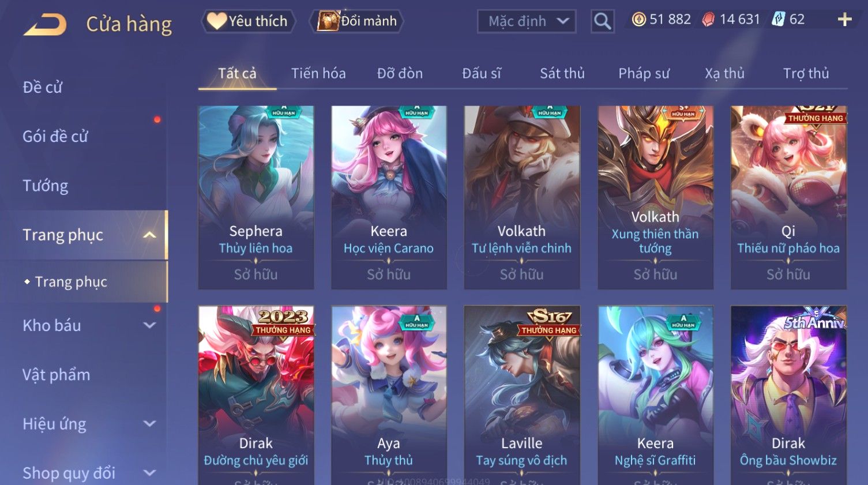Switch to the Sát thủ tab
The width and height of the screenshot is (868, 485).
562,73
